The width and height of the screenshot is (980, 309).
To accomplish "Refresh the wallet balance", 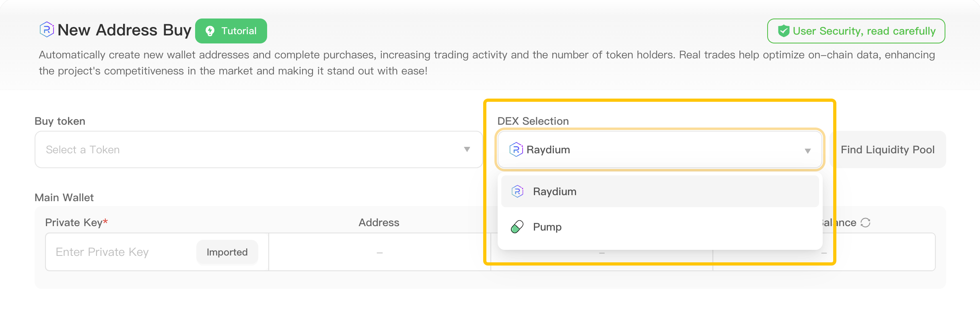I will coord(865,222).
